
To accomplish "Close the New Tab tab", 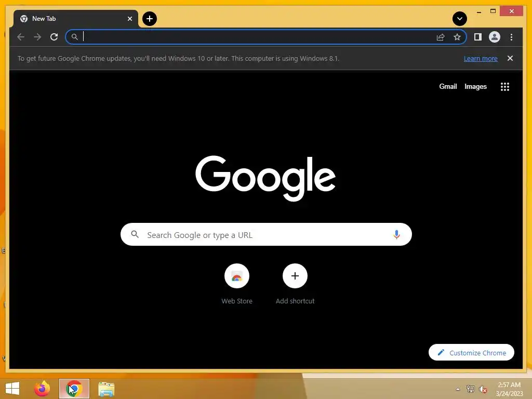I will [129, 19].
